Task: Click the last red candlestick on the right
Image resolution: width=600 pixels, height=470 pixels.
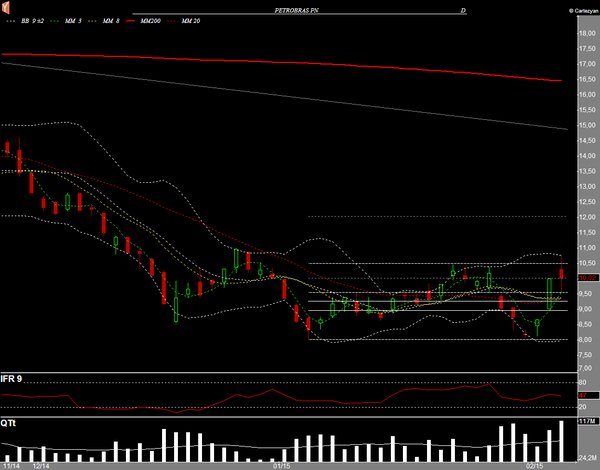Action: (563, 274)
